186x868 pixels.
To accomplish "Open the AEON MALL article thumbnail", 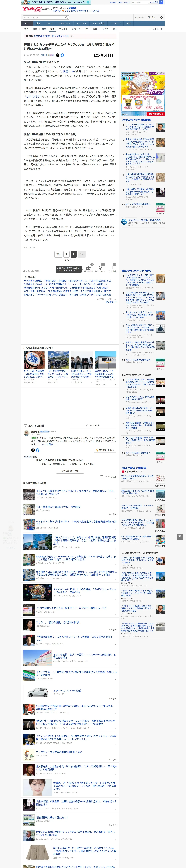I will pyautogui.click(x=38, y=658).
